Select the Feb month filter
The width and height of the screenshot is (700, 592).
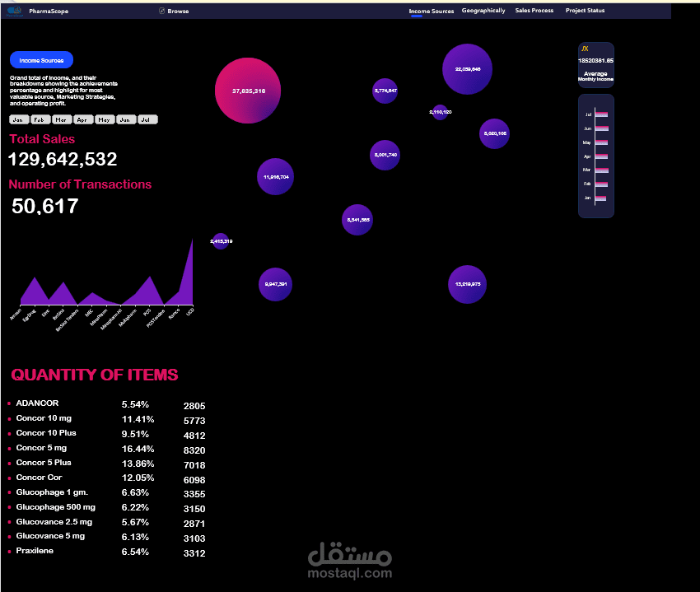click(40, 119)
